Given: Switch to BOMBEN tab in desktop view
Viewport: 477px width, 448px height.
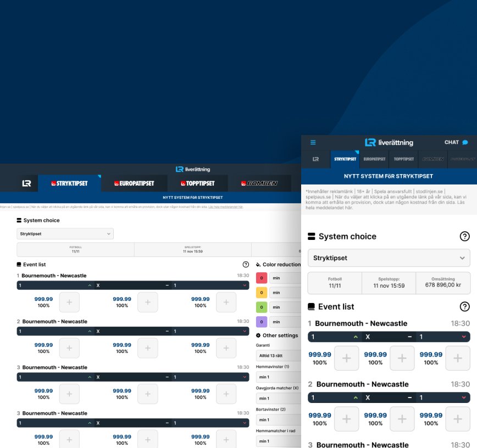Looking at the screenshot, I should click(x=259, y=183).
